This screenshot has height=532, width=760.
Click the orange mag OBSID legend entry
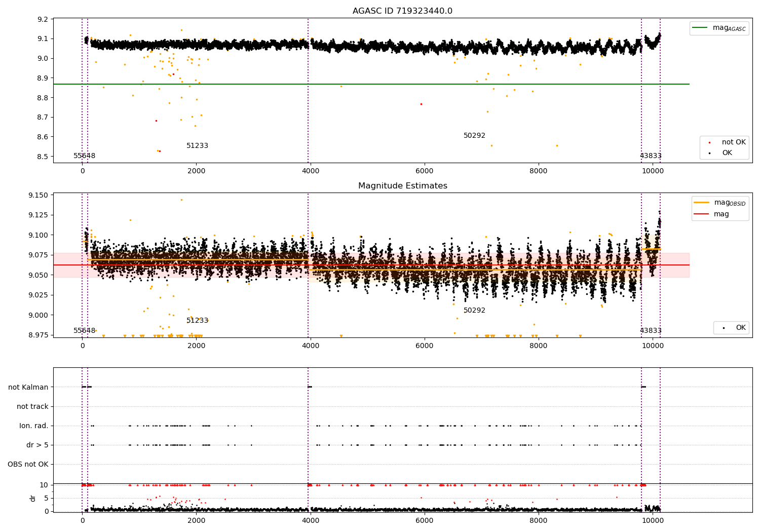(720, 203)
